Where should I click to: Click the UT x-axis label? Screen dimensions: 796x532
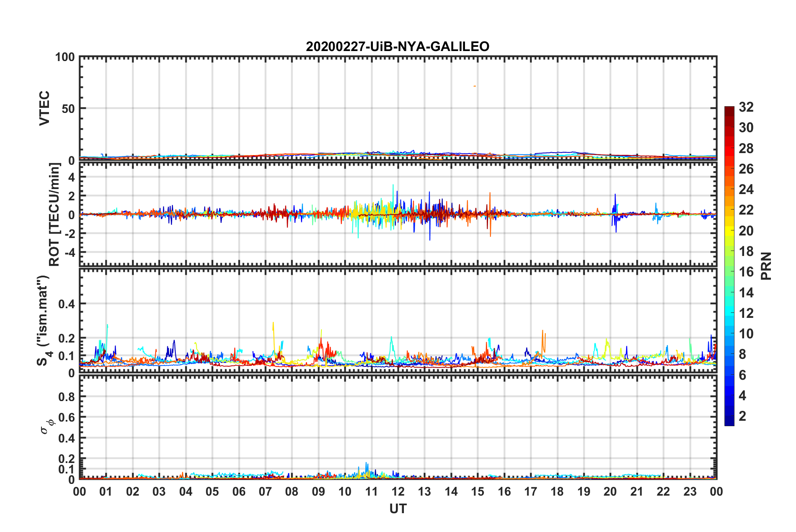[x=398, y=509]
